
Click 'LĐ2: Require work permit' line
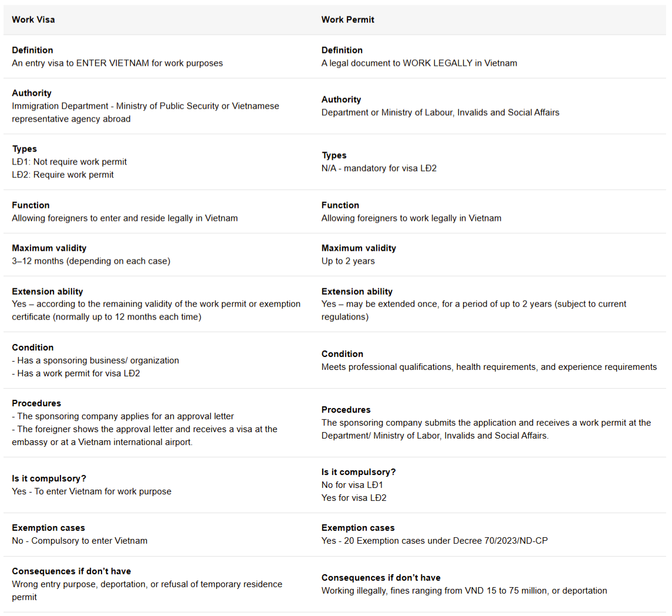click(x=63, y=174)
